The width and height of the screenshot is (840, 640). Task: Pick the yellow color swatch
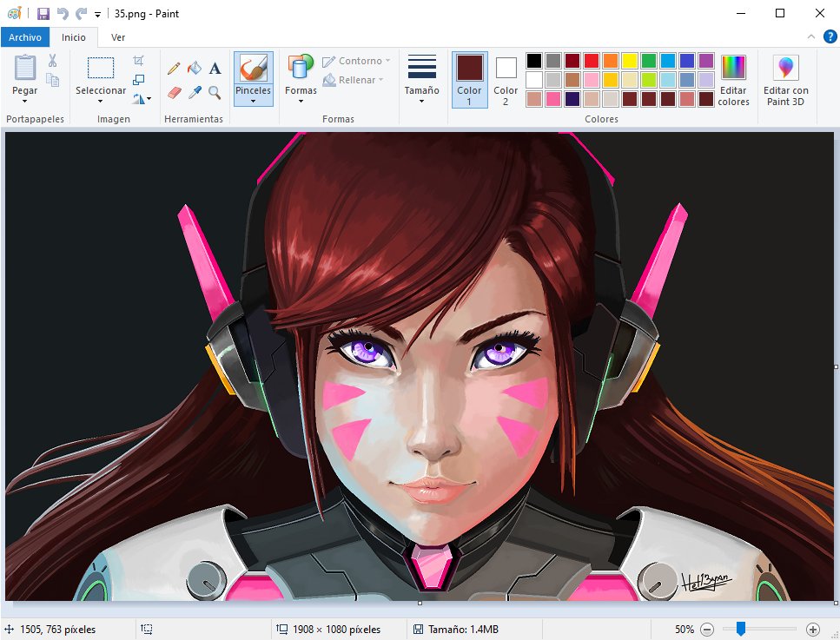coord(630,61)
